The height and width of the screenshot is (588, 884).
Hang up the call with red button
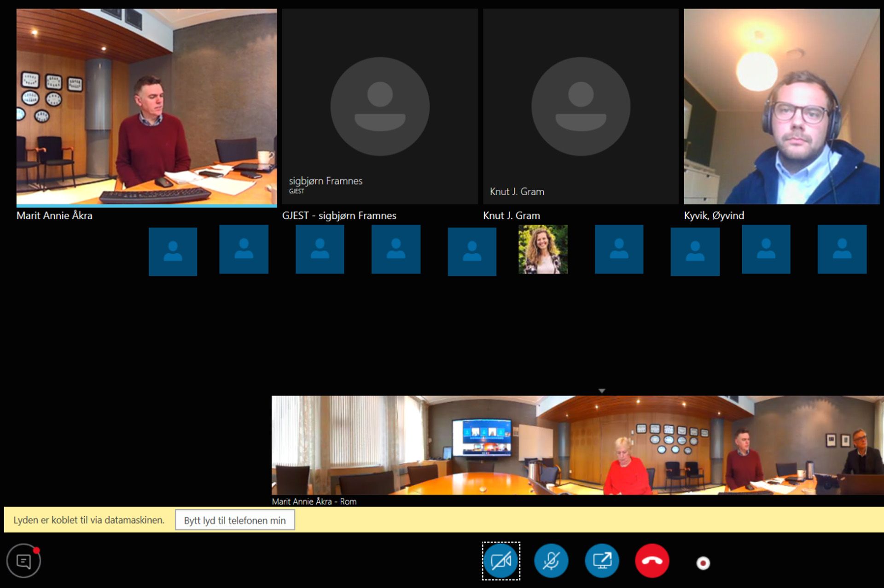pos(652,561)
